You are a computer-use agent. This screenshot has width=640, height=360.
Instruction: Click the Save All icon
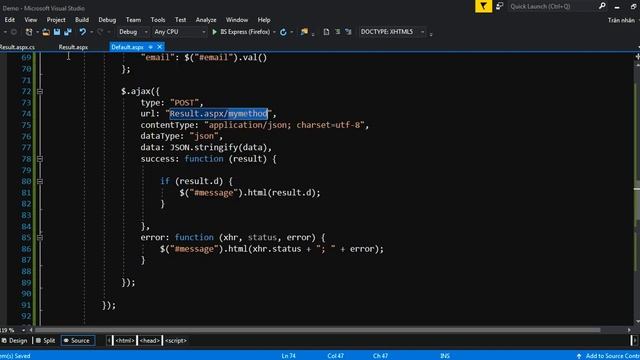coord(68,32)
